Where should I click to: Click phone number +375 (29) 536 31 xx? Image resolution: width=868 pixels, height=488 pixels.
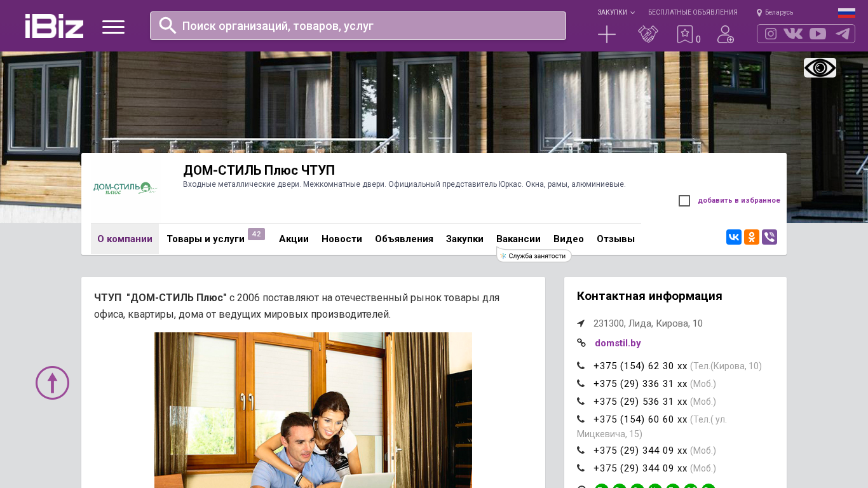point(641,402)
